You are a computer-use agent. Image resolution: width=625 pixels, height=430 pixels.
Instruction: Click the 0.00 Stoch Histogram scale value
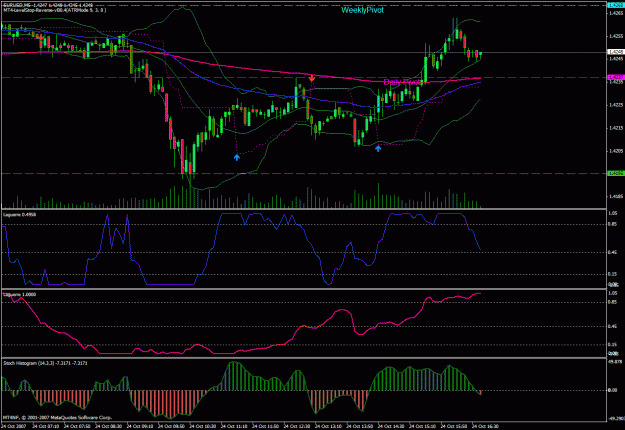click(613, 390)
